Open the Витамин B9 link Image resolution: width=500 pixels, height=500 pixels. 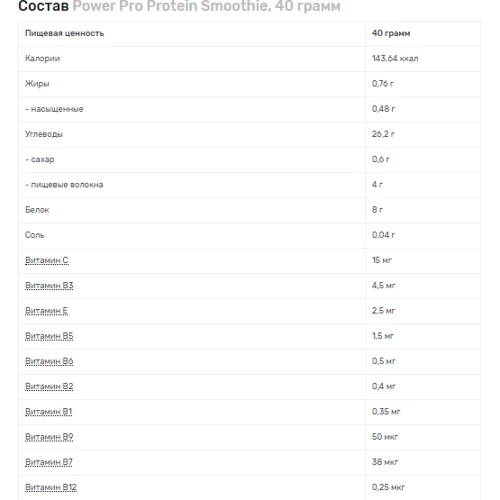tap(49, 437)
